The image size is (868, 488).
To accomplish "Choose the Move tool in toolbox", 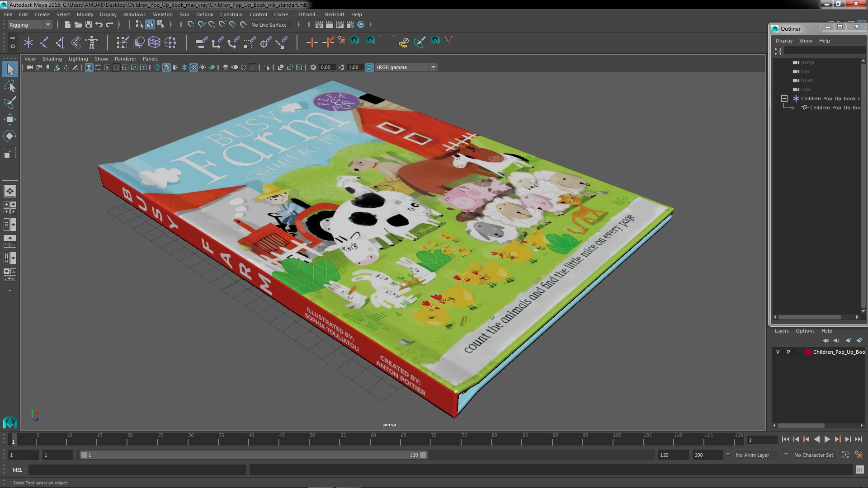I will tap(10, 119).
